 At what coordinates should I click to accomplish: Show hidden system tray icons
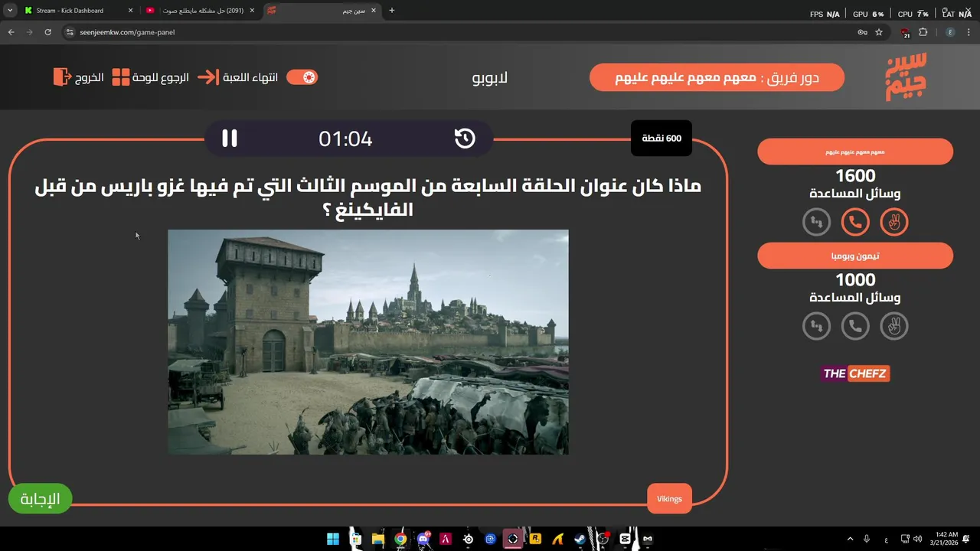click(850, 539)
